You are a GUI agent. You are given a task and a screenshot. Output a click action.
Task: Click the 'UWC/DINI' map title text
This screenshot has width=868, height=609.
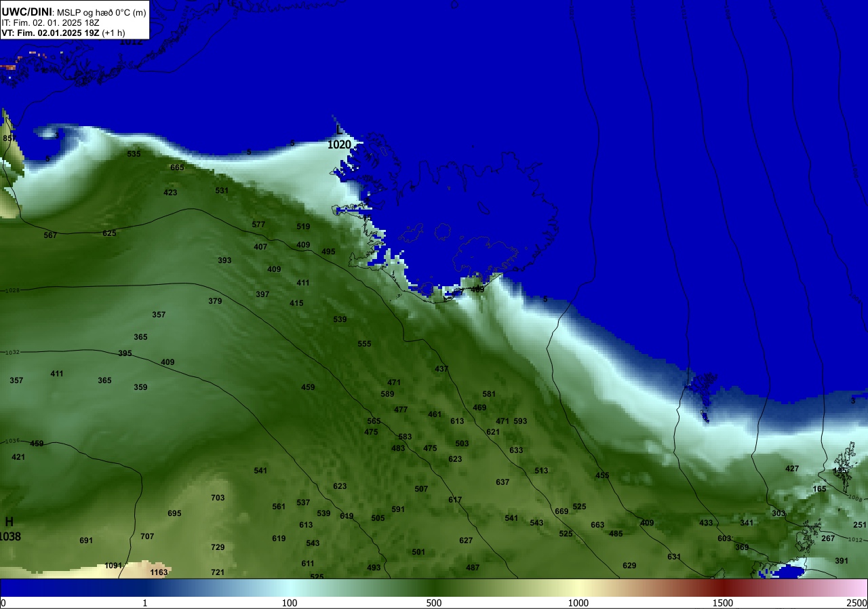[26, 12]
